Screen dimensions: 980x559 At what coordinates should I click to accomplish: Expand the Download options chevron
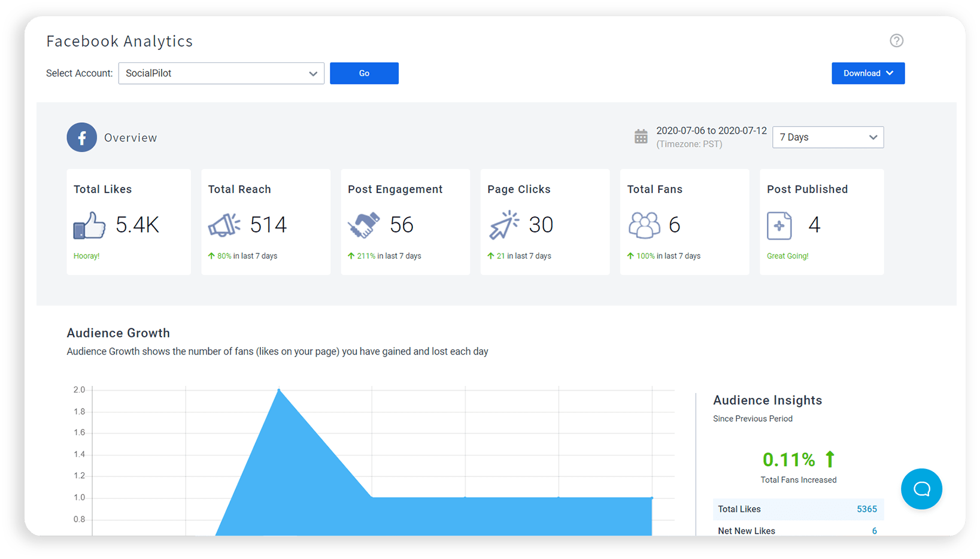pyautogui.click(x=888, y=73)
